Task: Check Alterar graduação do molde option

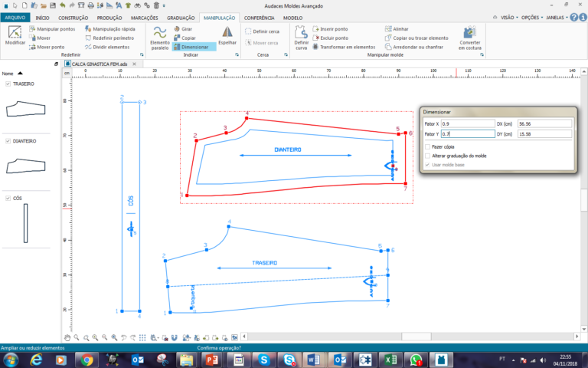Action: click(427, 155)
